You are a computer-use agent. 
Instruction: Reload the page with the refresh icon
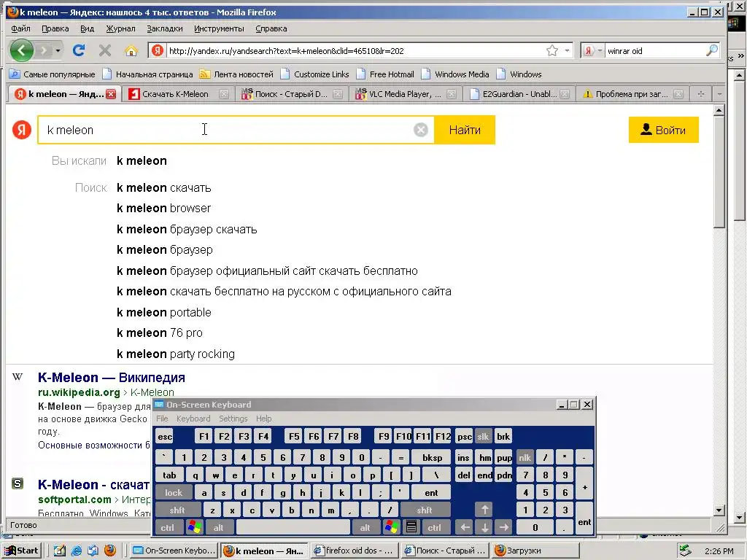click(79, 50)
